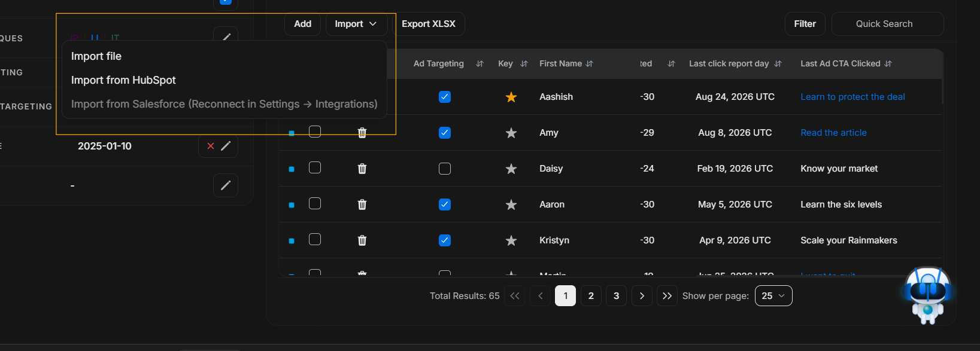Jump to last page double-arrow

[668, 296]
